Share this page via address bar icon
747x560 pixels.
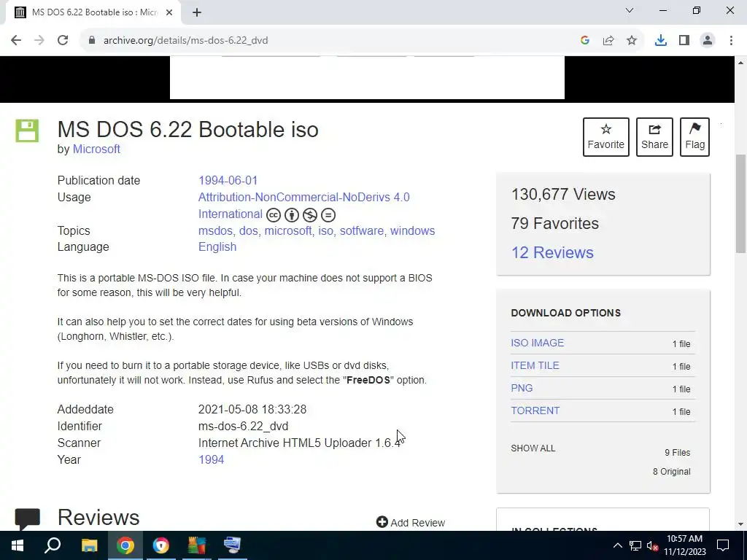608,40
